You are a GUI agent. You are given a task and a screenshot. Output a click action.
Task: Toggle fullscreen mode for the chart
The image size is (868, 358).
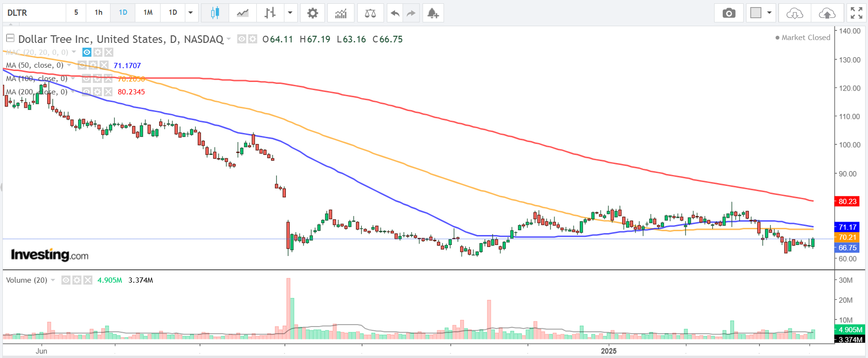(856, 13)
